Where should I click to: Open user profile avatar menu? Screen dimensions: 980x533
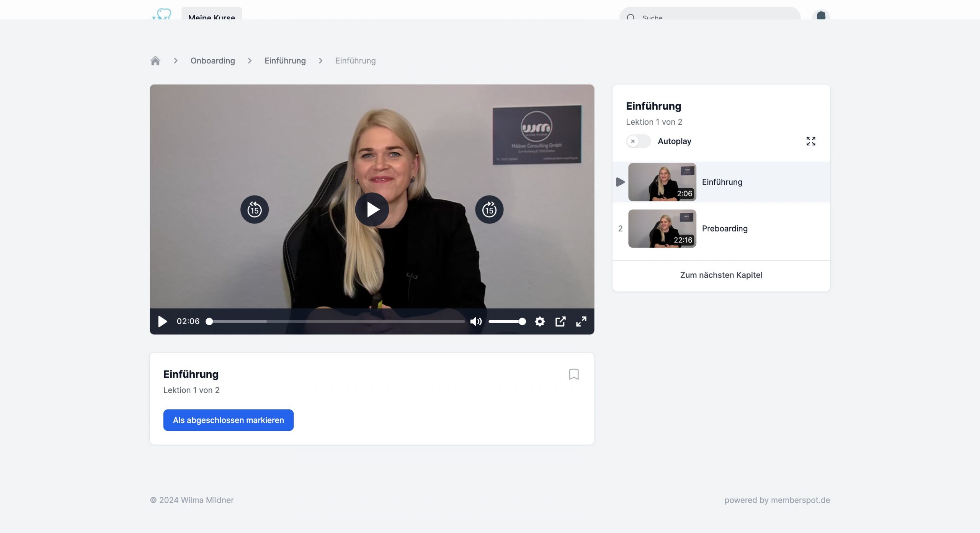(x=821, y=15)
